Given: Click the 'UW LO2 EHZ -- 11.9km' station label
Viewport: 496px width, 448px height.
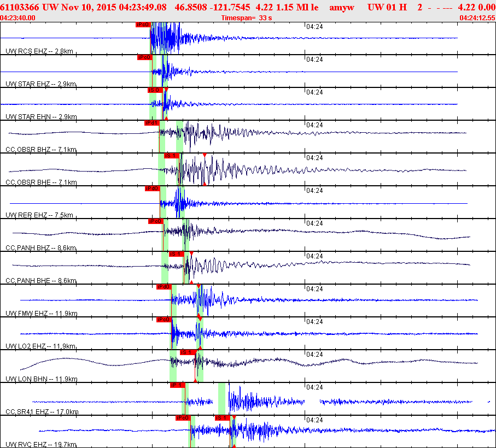Looking at the screenshot, I should coord(41,346).
